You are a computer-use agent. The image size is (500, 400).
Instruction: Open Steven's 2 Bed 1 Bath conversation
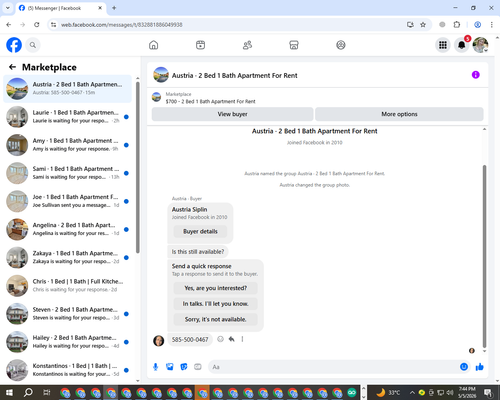[67, 314]
